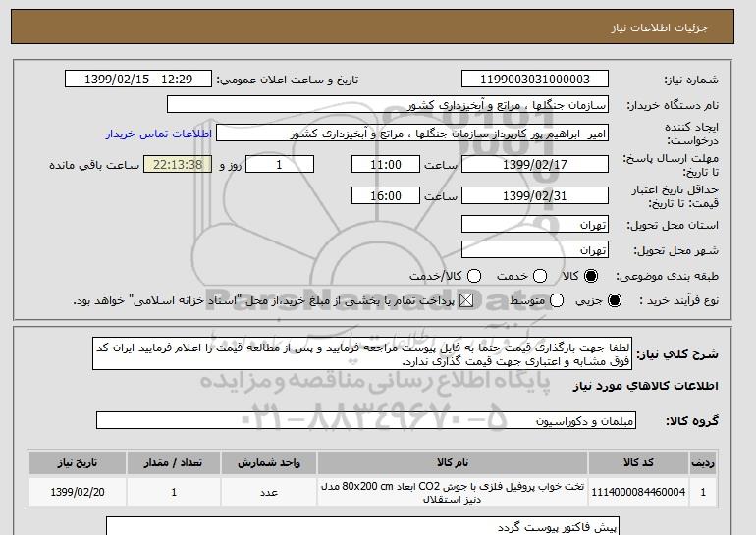Click the product name cell تخت خواب پروفیل فلزی
The image size is (756, 535).
[x=453, y=492]
